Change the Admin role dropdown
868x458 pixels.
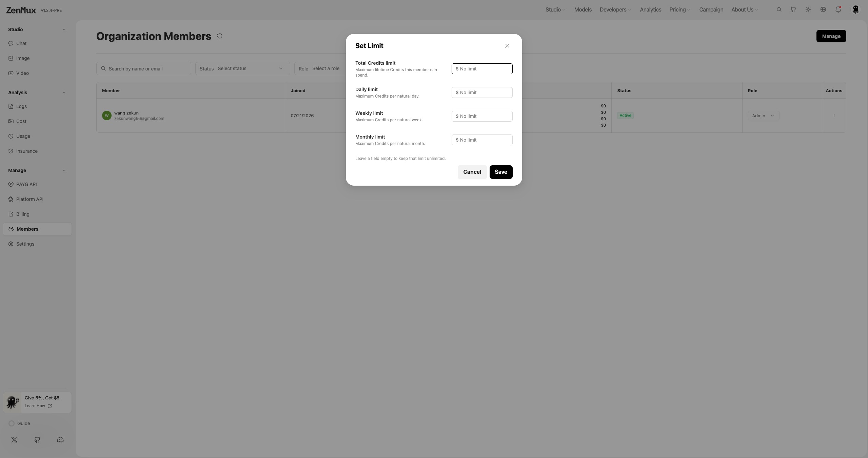(x=763, y=116)
